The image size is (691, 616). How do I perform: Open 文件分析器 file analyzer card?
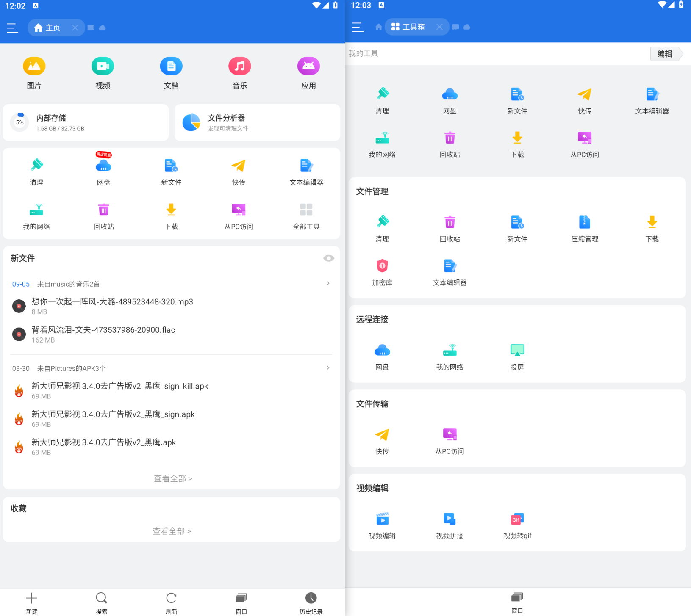point(257,122)
